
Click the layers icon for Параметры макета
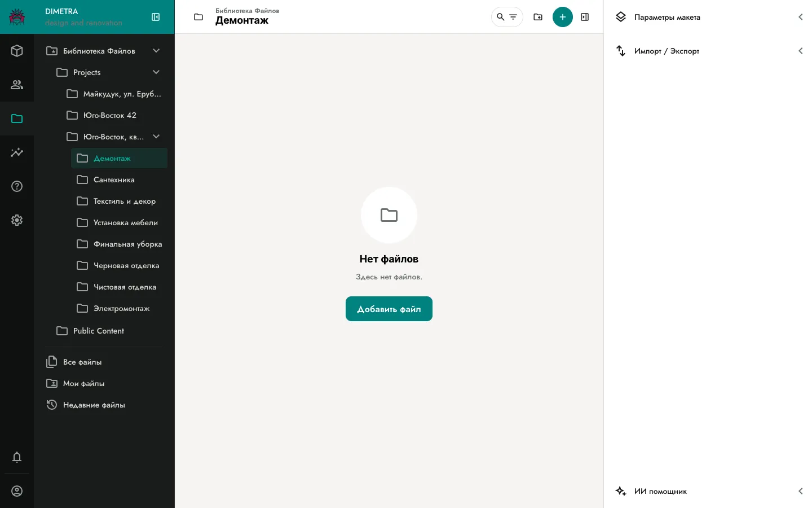click(x=621, y=17)
